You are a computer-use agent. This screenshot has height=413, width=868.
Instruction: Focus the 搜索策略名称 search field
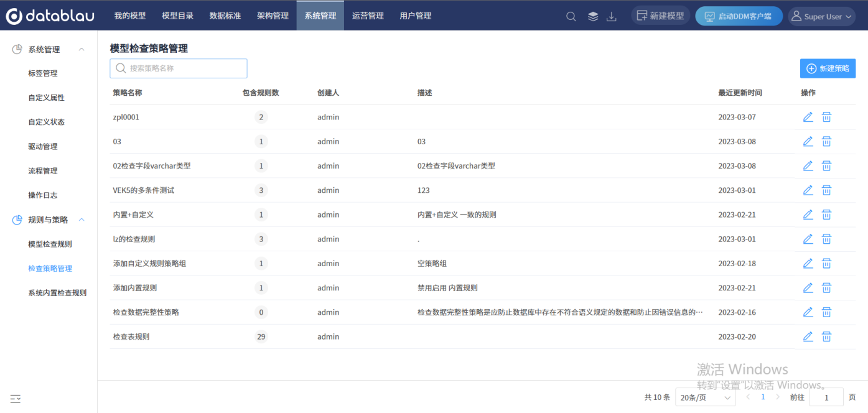coord(179,68)
